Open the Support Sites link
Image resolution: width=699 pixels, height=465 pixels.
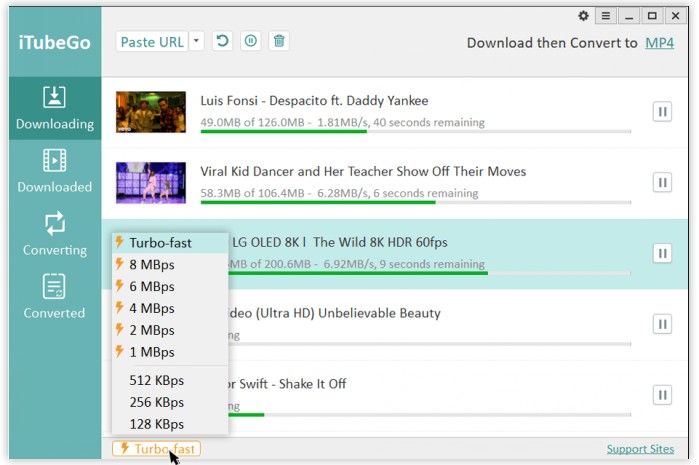coord(640,449)
